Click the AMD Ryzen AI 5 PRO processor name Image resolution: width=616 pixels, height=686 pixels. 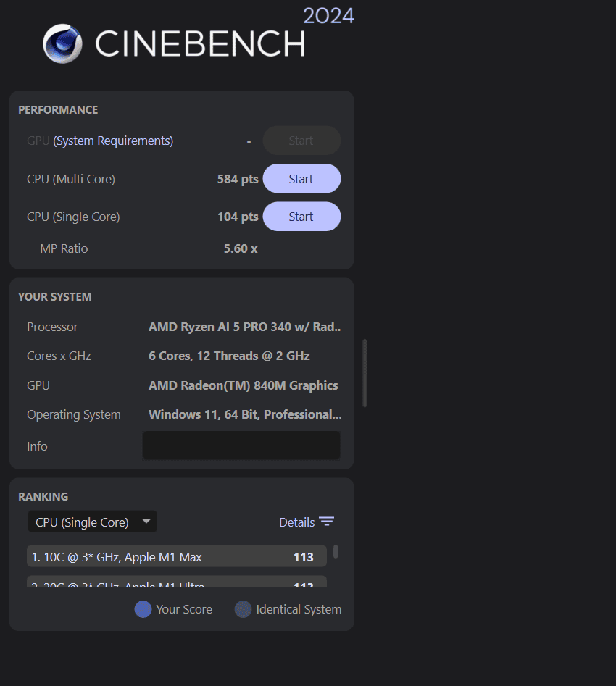point(244,327)
